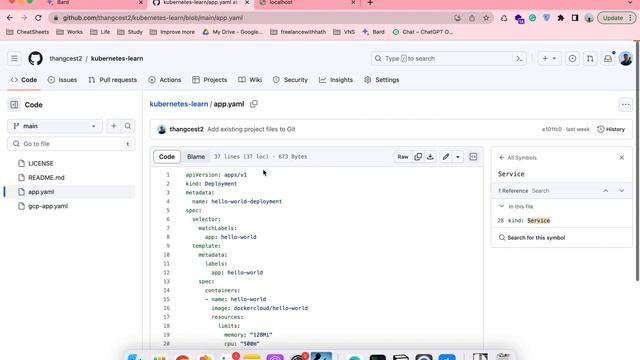This screenshot has width=640, height=360.
Task: Toggle the symbols pane button
Action: [x=473, y=157]
